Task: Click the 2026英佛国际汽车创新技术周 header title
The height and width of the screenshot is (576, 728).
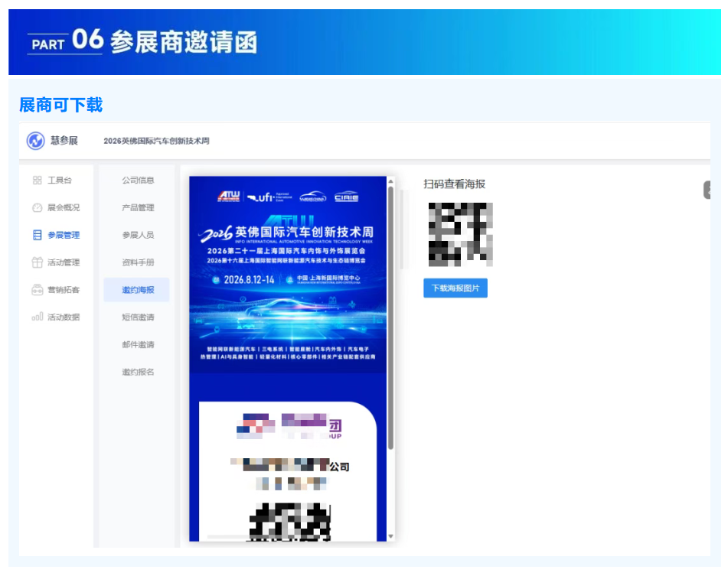Action: tap(156, 141)
